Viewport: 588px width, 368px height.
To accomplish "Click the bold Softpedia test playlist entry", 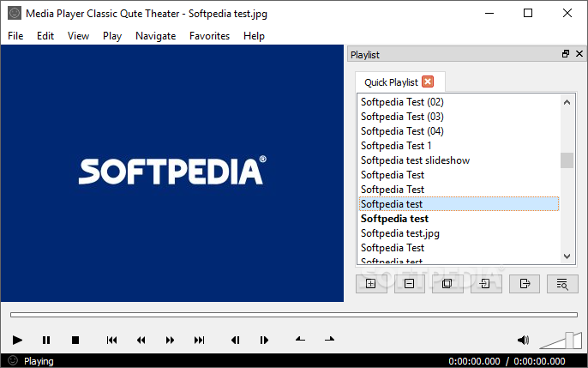I will click(459, 219).
